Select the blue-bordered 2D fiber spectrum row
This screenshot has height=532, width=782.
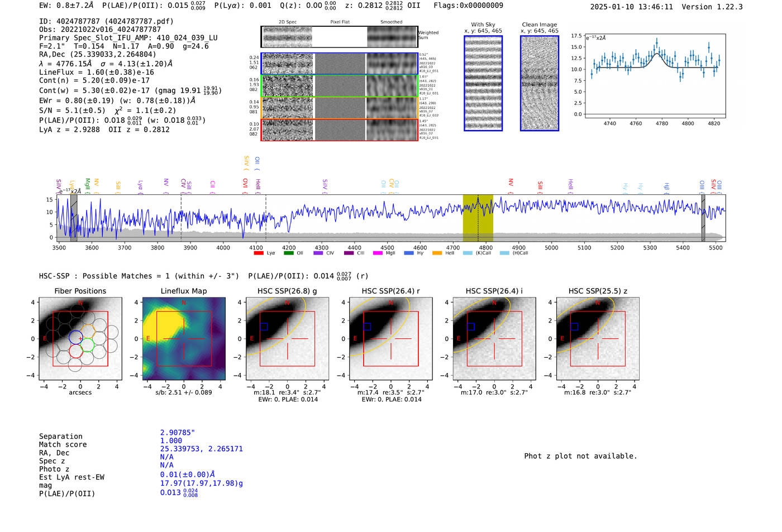tap(339, 64)
